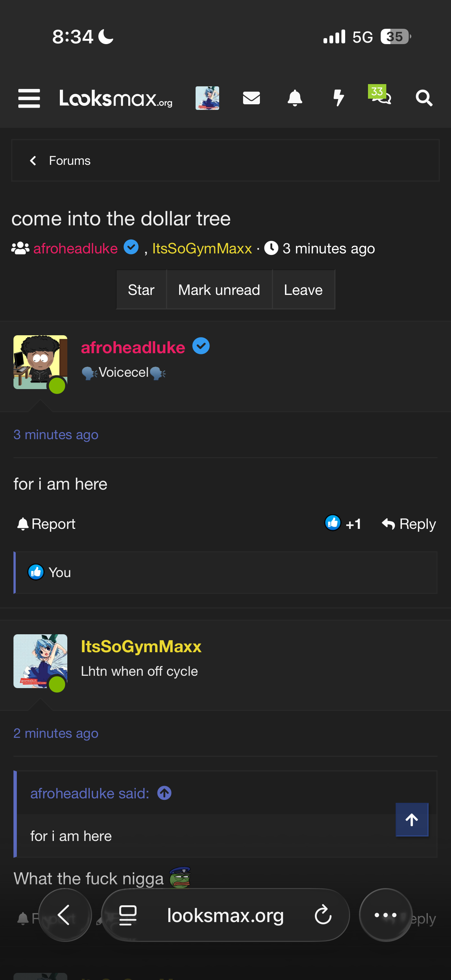Tap the scroll-to-top arrow button
Screen dimensions: 451x980
412,819
